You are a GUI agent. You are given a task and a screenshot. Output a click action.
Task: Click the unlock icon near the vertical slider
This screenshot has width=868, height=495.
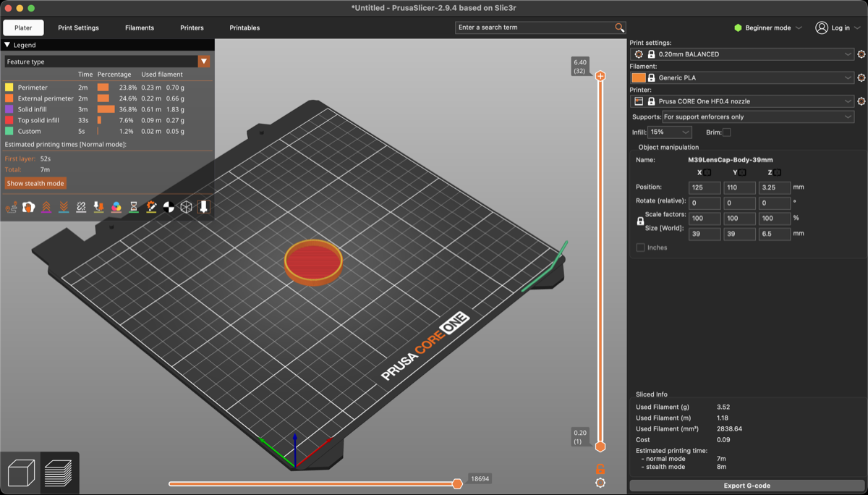tap(600, 469)
